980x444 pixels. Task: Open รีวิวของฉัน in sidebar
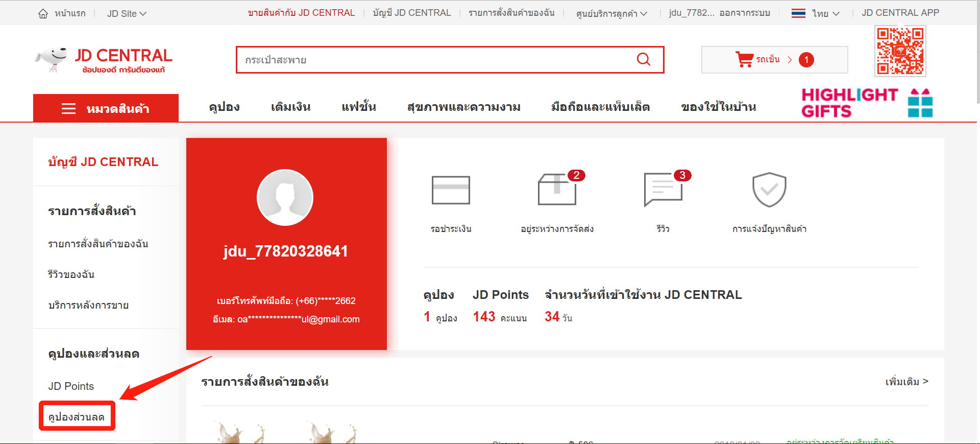click(71, 274)
